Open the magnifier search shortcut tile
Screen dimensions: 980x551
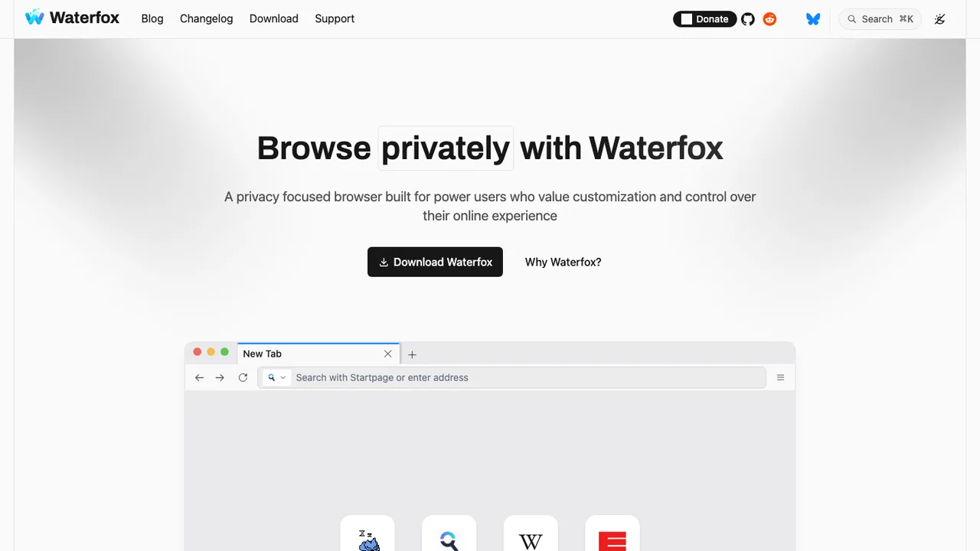click(x=449, y=533)
